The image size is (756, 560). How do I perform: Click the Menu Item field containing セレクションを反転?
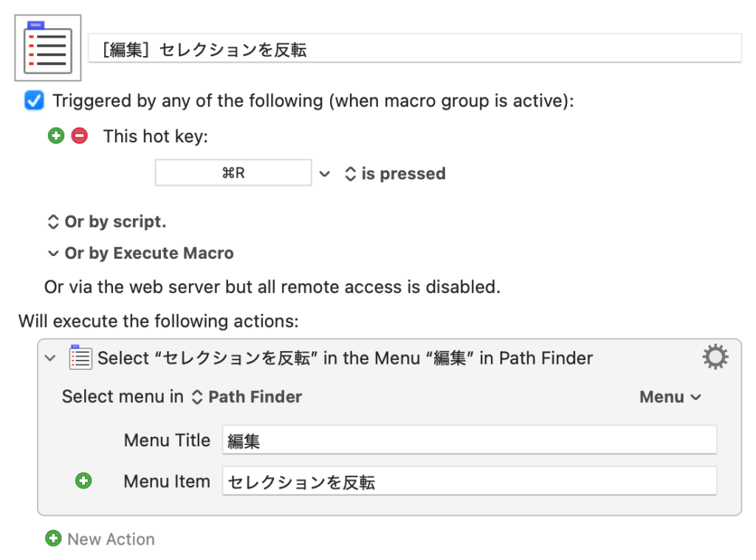click(469, 482)
